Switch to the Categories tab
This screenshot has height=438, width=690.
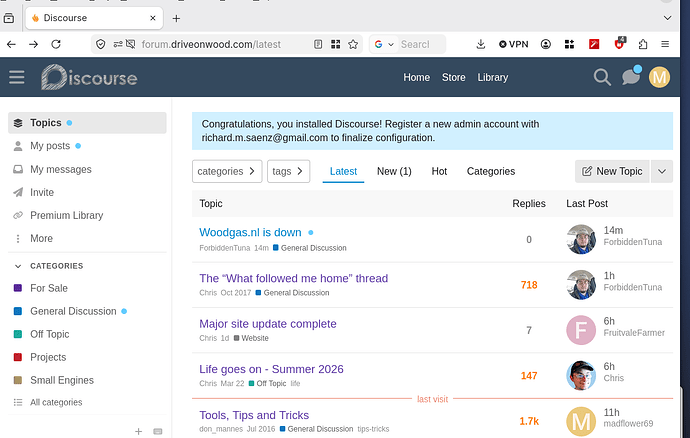pos(491,171)
